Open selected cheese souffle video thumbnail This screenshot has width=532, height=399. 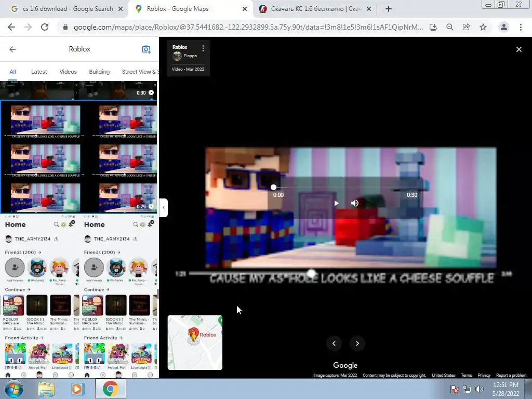tap(79, 157)
